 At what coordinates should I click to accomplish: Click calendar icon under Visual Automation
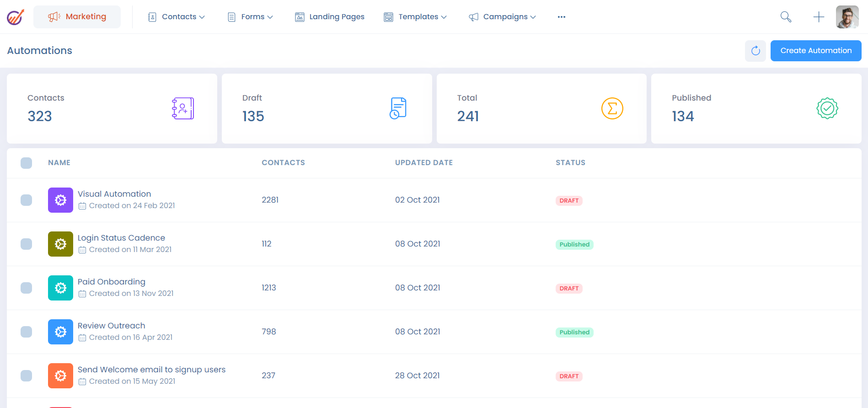pyautogui.click(x=82, y=206)
